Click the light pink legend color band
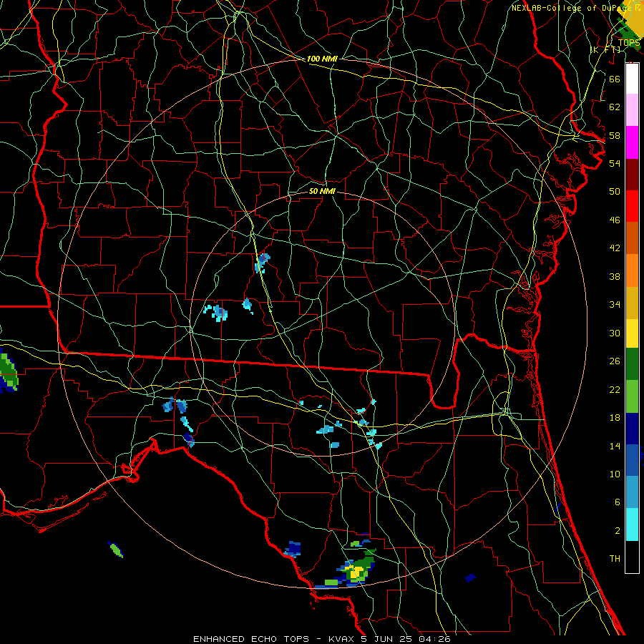This screenshot has width=644, height=644. tap(632, 110)
